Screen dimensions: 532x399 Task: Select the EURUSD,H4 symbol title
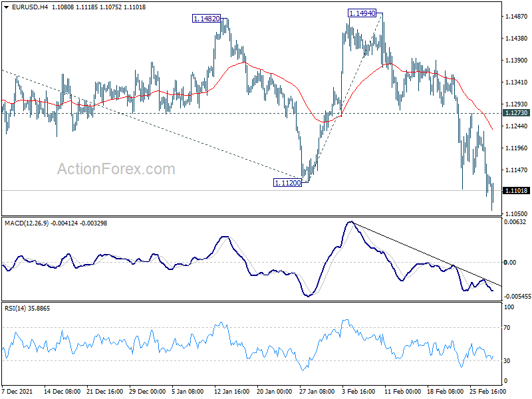30,7
